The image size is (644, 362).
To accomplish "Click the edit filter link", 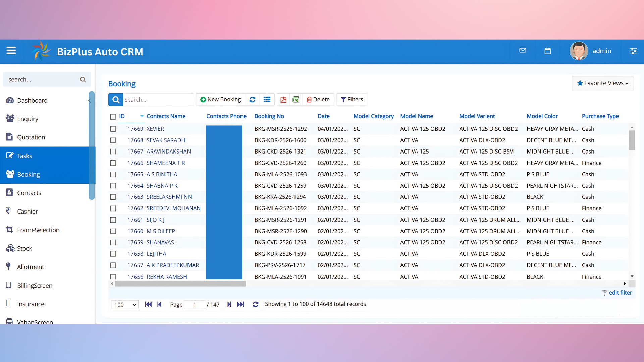I will tap(620, 293).
